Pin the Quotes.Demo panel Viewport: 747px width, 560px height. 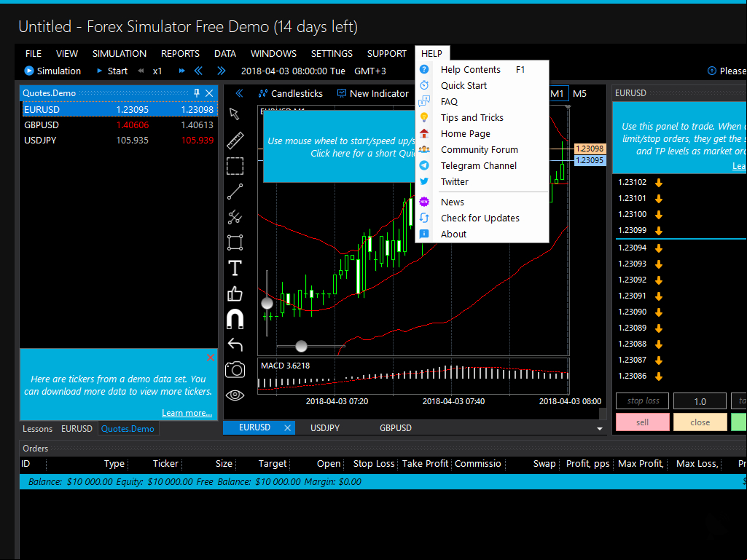[x=197, y=93]
